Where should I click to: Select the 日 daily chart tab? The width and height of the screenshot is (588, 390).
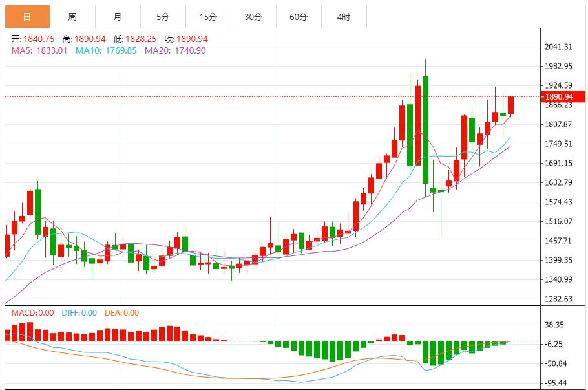click(x=27, y=17)
